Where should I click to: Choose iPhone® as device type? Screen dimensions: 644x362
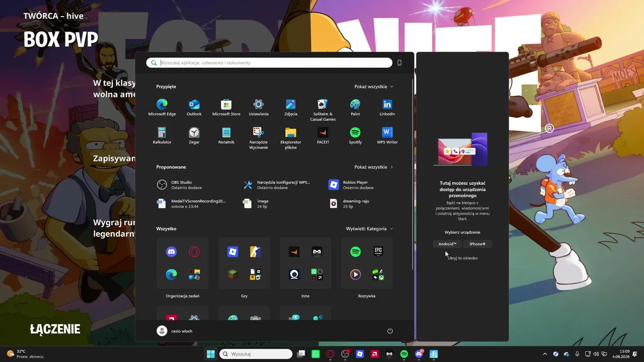pos(477,244)
